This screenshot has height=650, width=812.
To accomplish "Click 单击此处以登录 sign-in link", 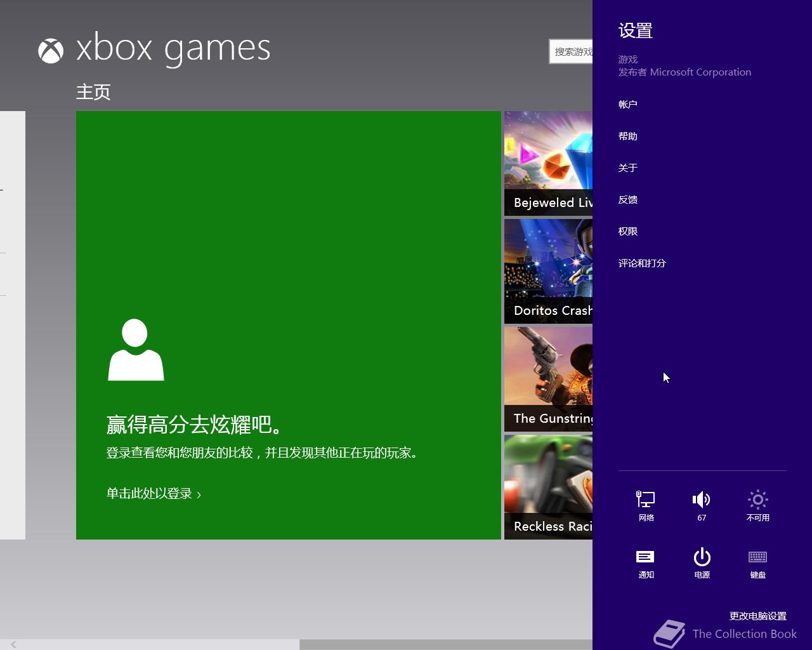I will (x=154, y=493).
